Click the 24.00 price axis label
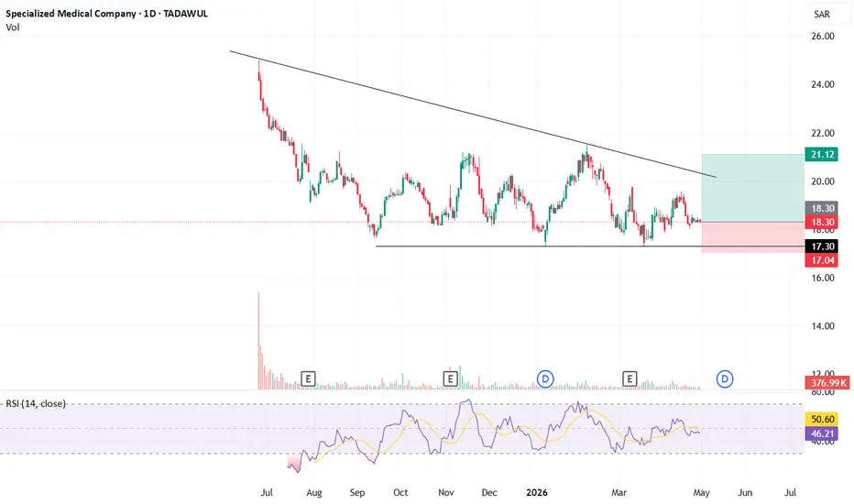This screenshot has height=504, width=854. [823, 84]
